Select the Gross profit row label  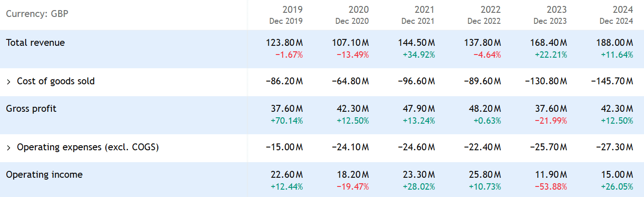pos(31,109)
